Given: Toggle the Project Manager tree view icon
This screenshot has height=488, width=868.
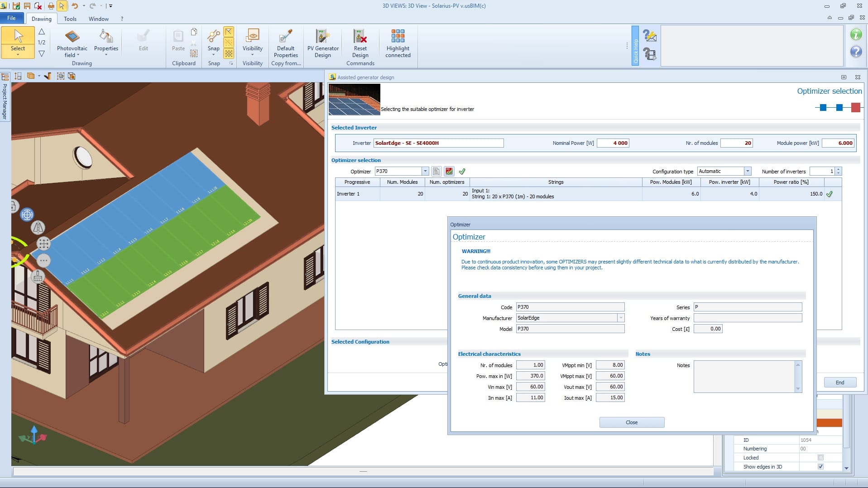Looking at the screenshot, I should [x=5, y=76].
